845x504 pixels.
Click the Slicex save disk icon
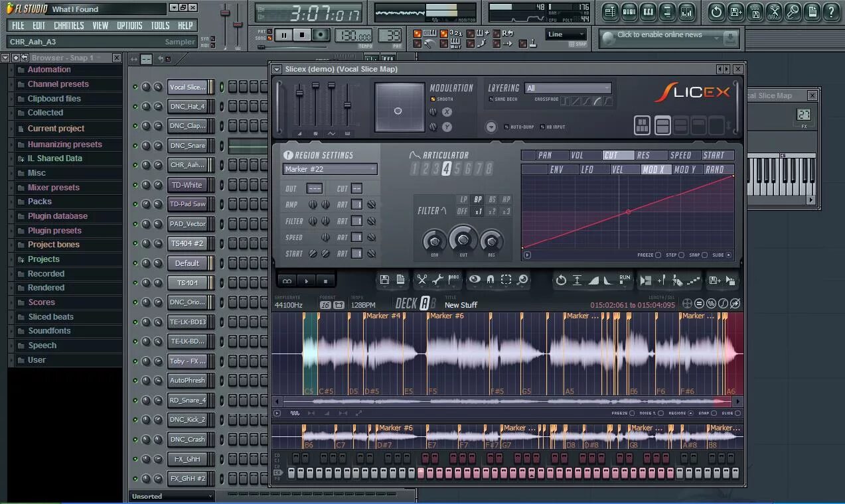click(x=384, y=280)
